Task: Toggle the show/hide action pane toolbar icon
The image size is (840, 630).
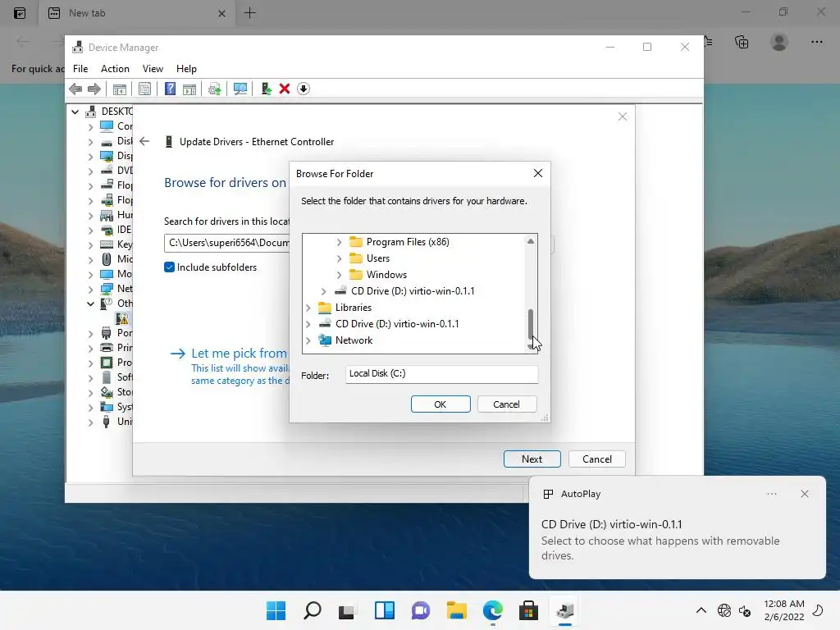Action: coord(189,89)
